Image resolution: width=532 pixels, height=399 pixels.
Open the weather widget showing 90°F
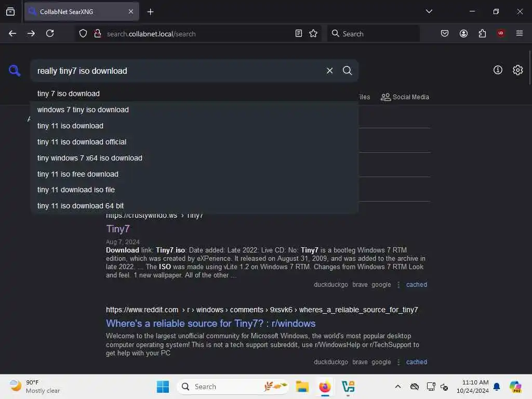click(35, 387)
